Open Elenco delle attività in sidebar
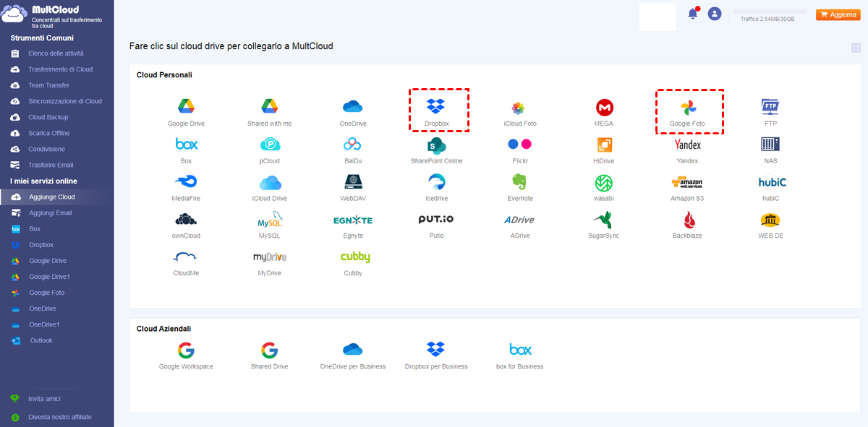868x427 pixels. (x=56, y=53)
